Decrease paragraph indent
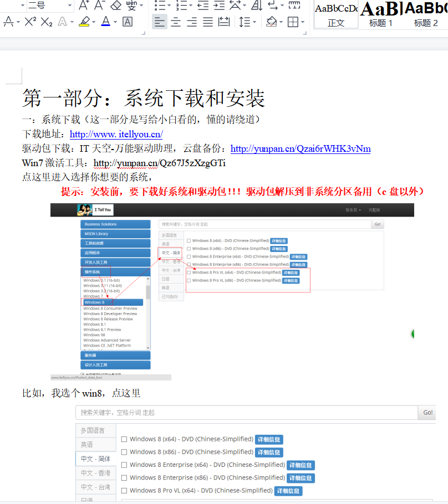Screen dimensions: 448x504 tap(203, 5)
